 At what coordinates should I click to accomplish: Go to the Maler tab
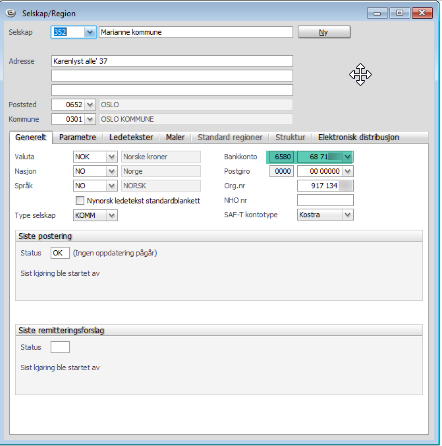pyautogui.click(x=175, y=137)
